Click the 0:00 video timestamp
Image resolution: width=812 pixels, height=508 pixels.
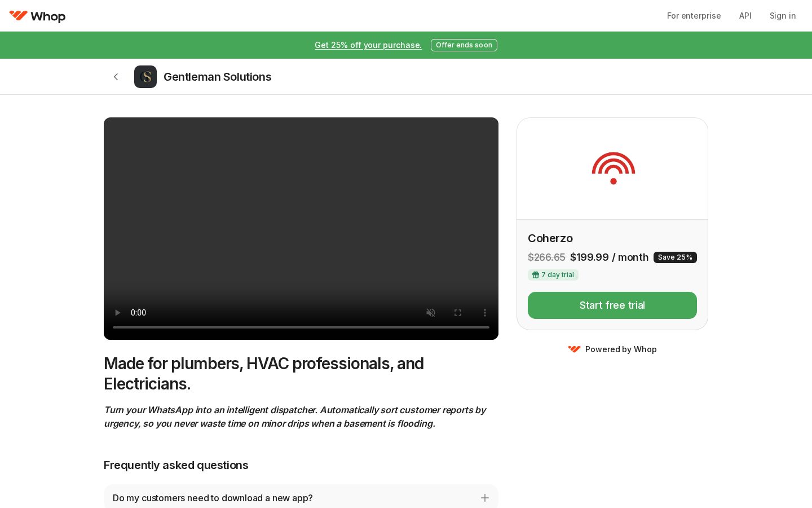(138, 313)
